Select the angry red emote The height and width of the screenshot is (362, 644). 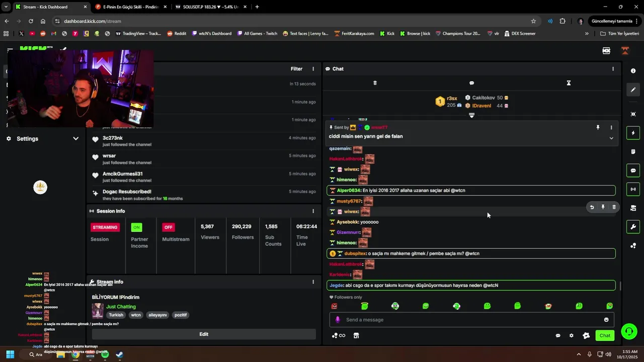point(334,306)
